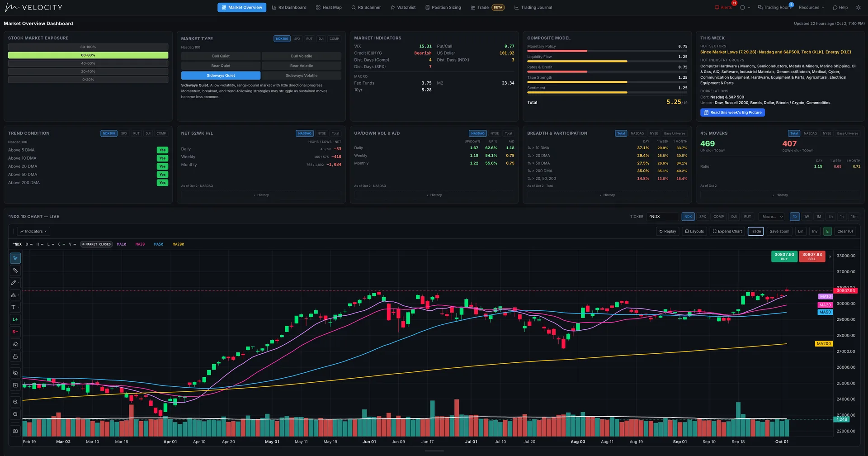Select SPX in Market Type panel
868x456 pixels.
point(297,39)
